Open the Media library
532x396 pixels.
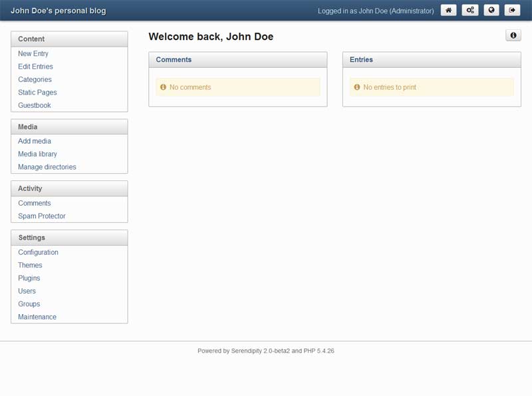coord(37,154)
